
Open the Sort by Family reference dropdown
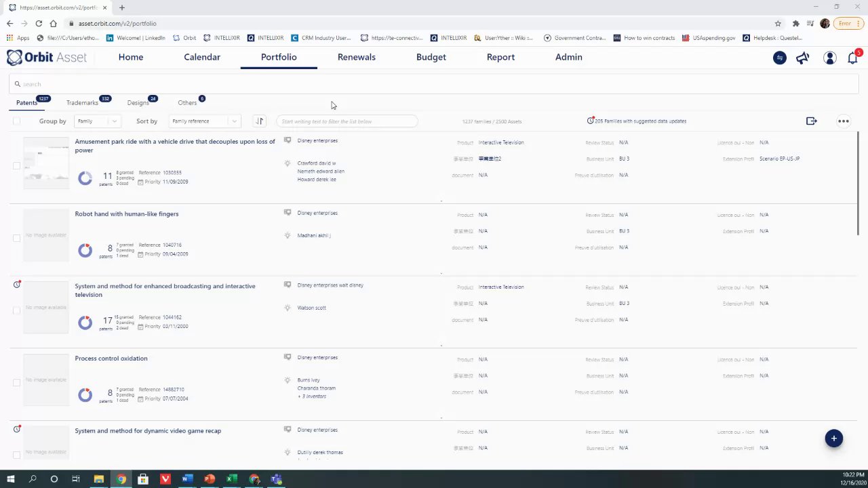[x=204, y=121]
